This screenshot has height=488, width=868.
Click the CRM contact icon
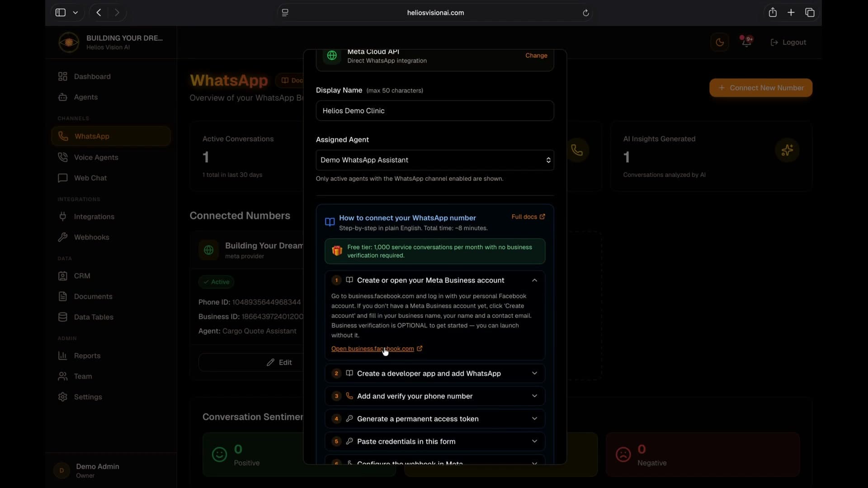coord(63,276)
